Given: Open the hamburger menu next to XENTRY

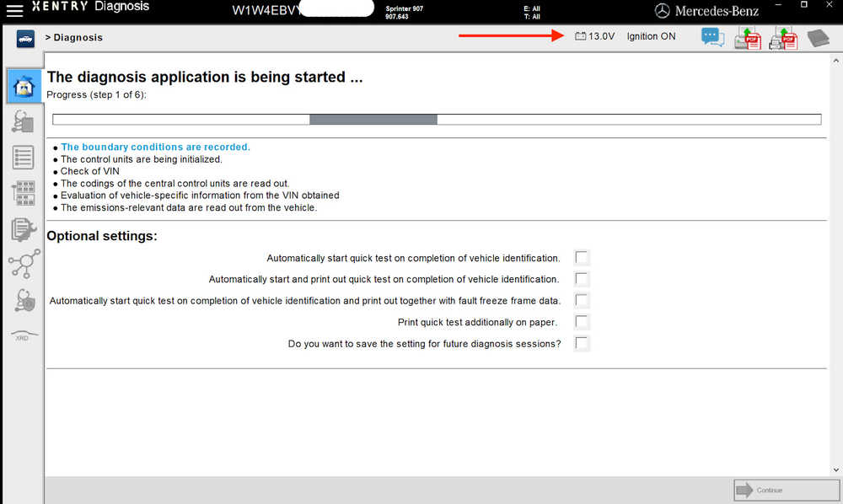Looking at the screenshot, I should click(x=14, y=9).
